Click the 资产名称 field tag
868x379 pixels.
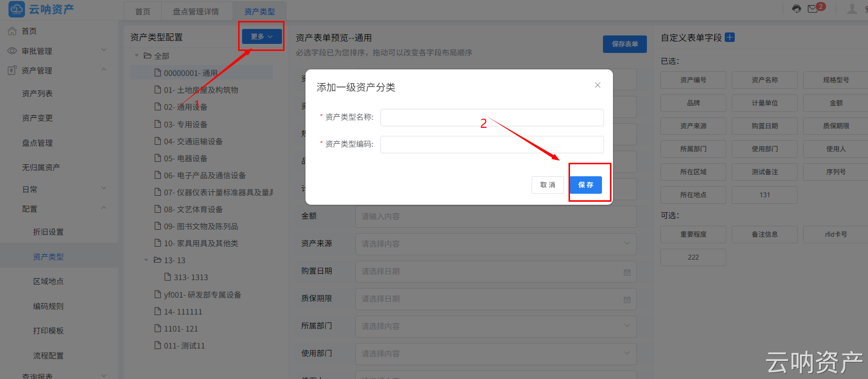pos(765,80)
